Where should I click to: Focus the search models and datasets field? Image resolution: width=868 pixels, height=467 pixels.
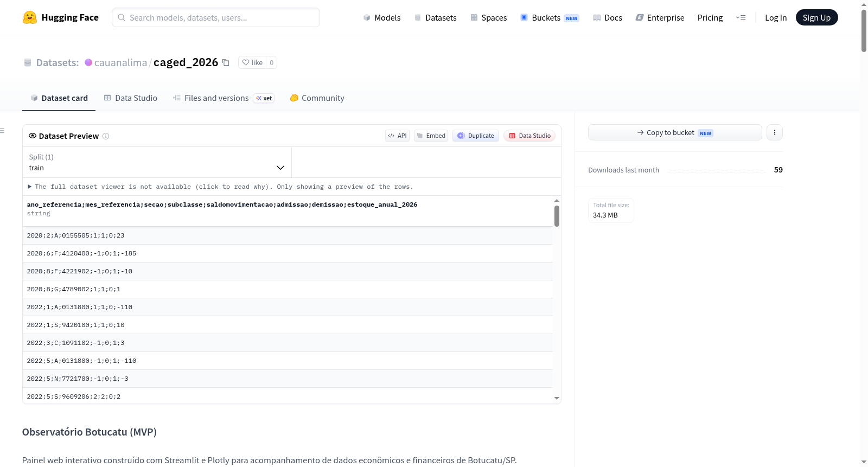point(216,17)
